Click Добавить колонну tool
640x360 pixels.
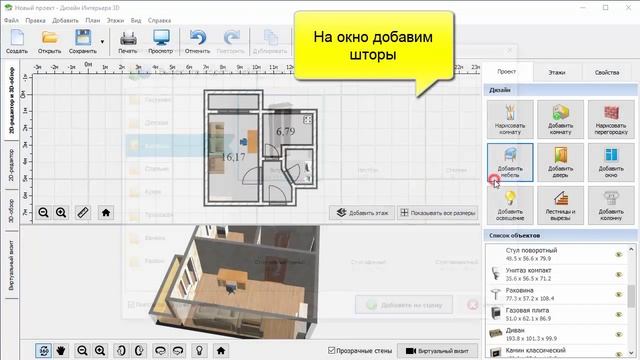click(611, 205)
